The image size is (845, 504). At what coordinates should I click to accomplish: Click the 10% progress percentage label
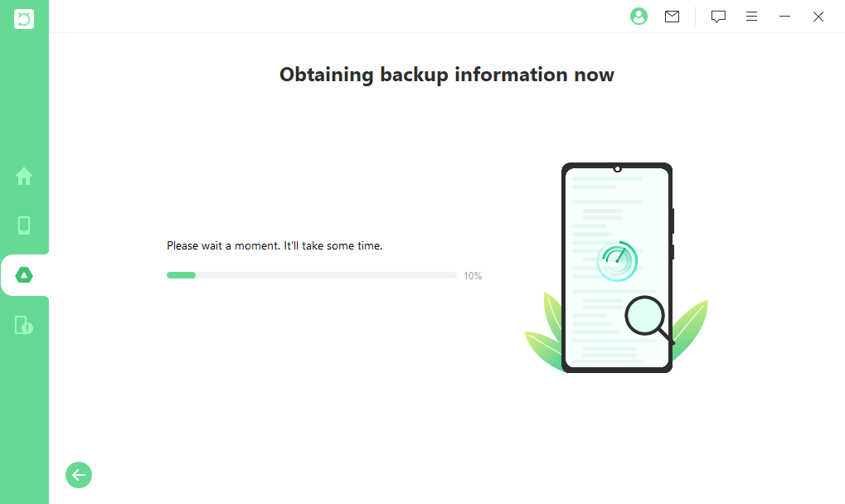pyautogui.click(x=473, y=276)
